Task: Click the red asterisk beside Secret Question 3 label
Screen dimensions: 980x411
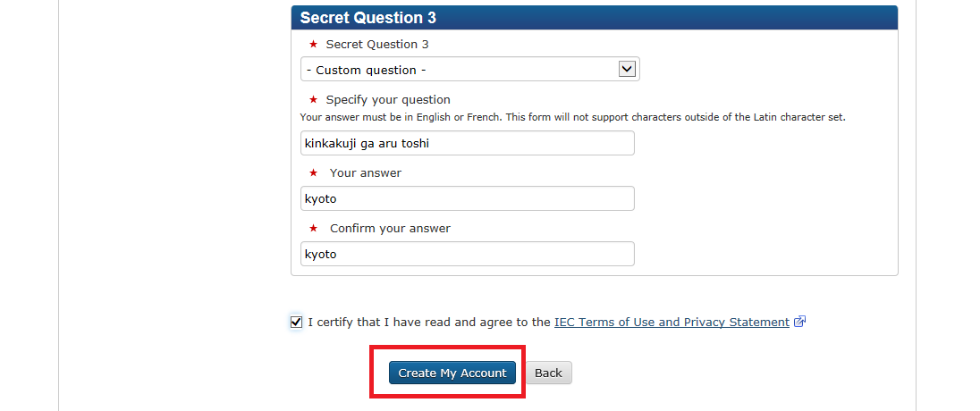Action: coord(314,45)
